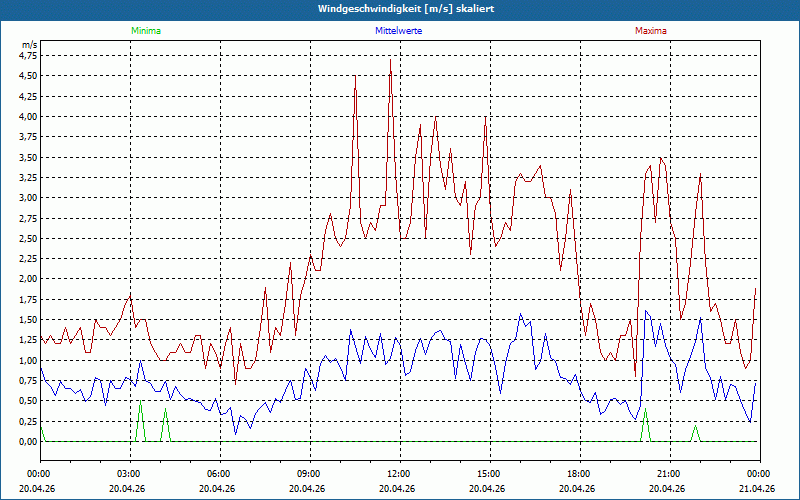
Task: Click the 1,00 y-axis value label
Action: tap(27, 360)
